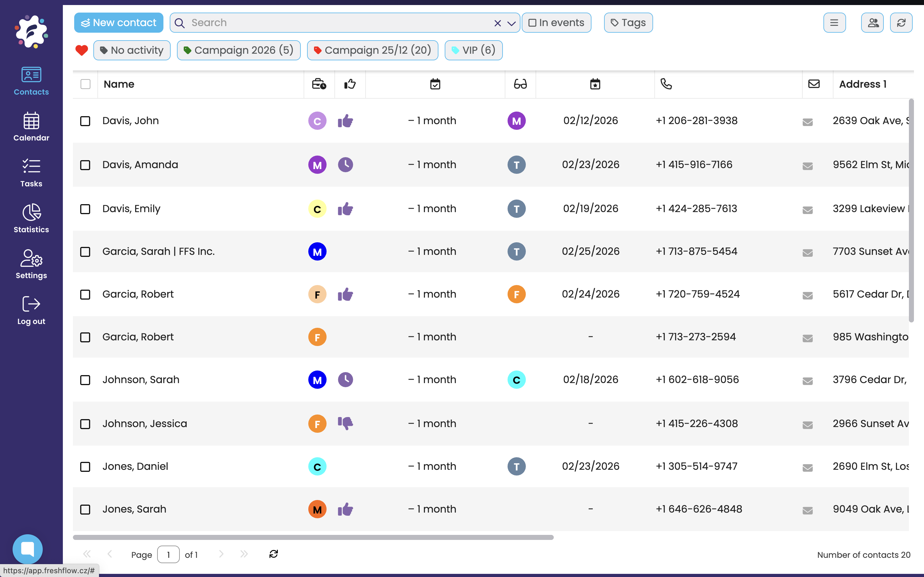Open Calendar in the sidebar
Image resolution: width=924 pixels, height=577 pixels.
click(x=31, y=127)
